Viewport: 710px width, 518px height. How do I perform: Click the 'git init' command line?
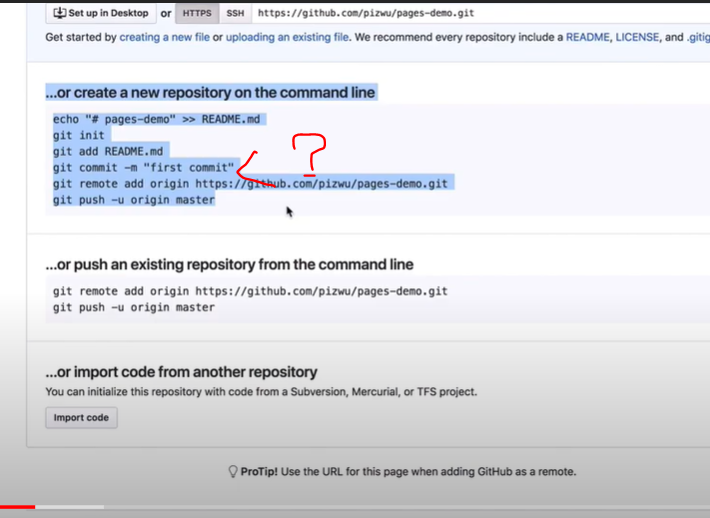click(79, 135)
